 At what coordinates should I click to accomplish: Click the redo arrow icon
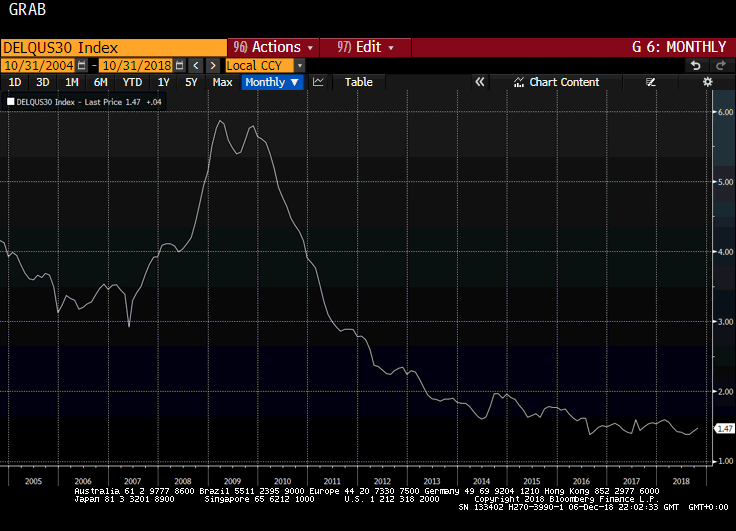[x=719, y=65]
